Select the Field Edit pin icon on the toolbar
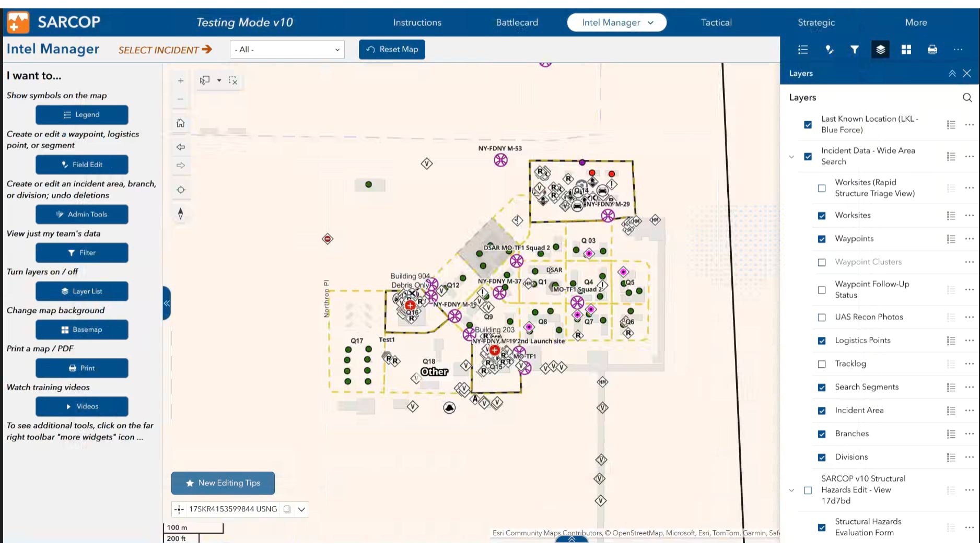 point(829,50)
